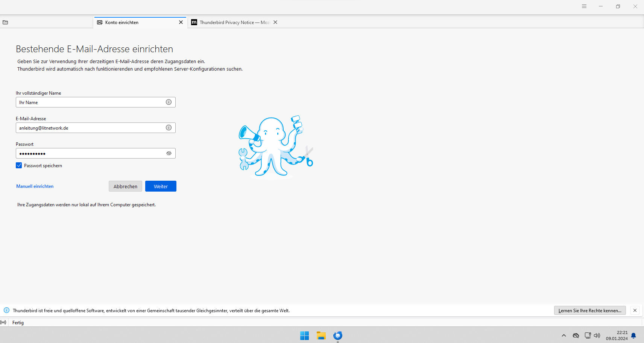This screenshot has width=644, height=343.
Task: Open Manuell einrichten
Action: point(35,186)
